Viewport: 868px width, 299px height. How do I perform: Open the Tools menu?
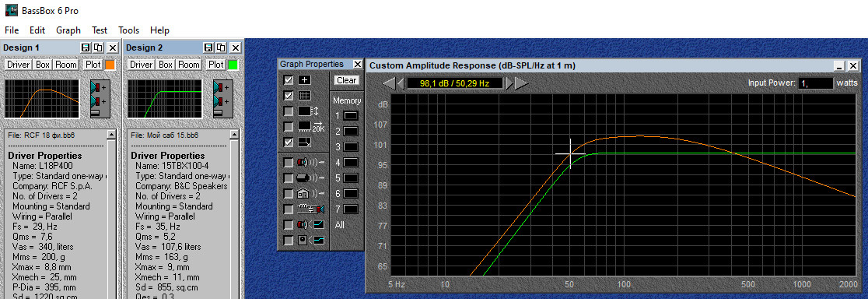click(x=128, y=30)
